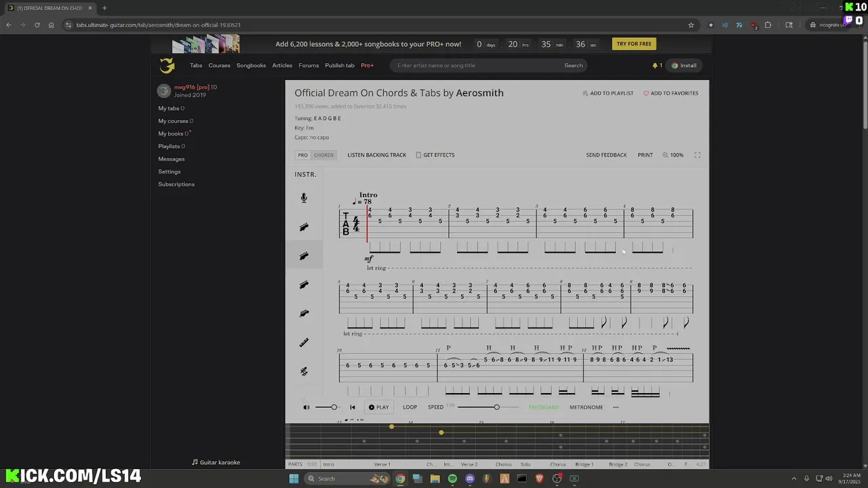Toggle LOOP playback mode
Image resolution: width=868 pixels, height=488 pixels.
pos(410,407)
